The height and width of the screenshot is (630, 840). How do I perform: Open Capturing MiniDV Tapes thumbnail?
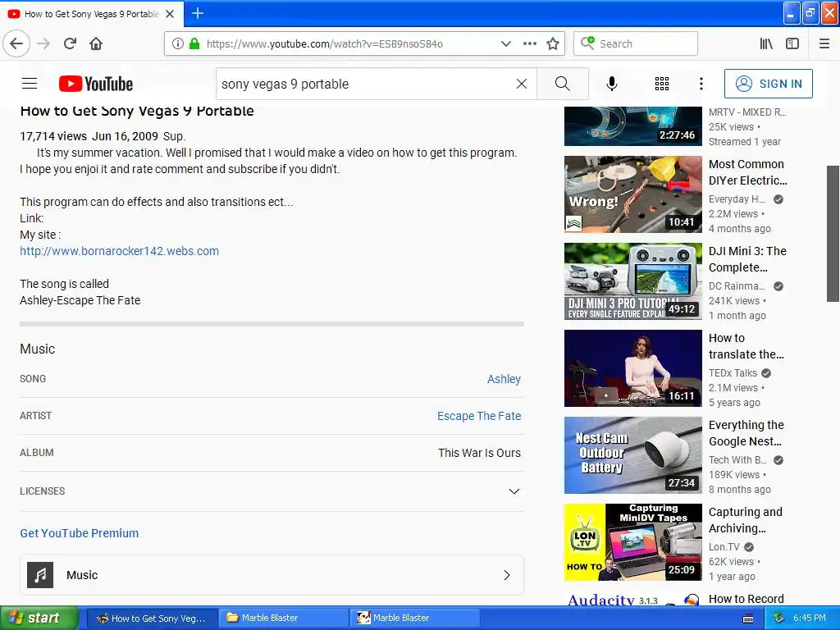click(632, 542)
